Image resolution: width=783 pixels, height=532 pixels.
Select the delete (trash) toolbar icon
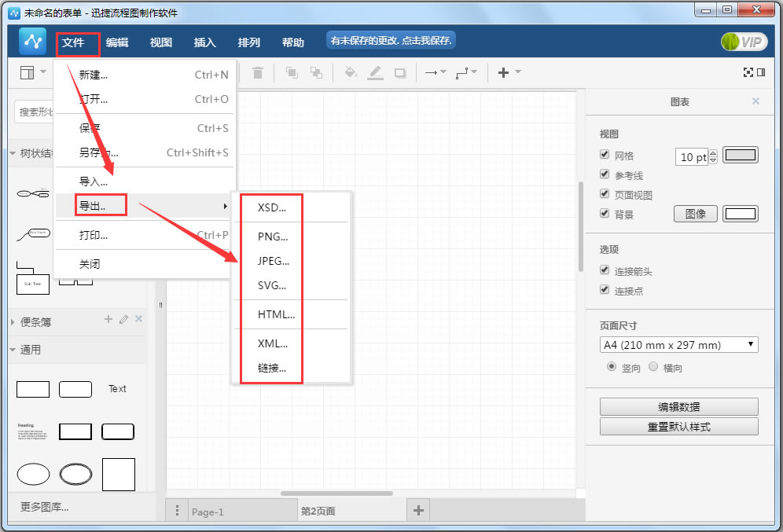click(257, 72)
